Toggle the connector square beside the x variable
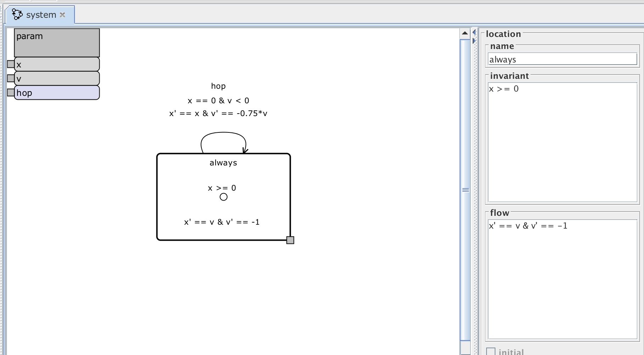This screenshot has width=644, height=355. 10,64
